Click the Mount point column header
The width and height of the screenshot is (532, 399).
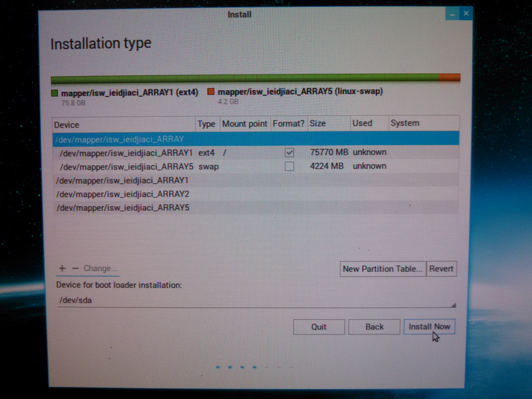coord(245,124)
